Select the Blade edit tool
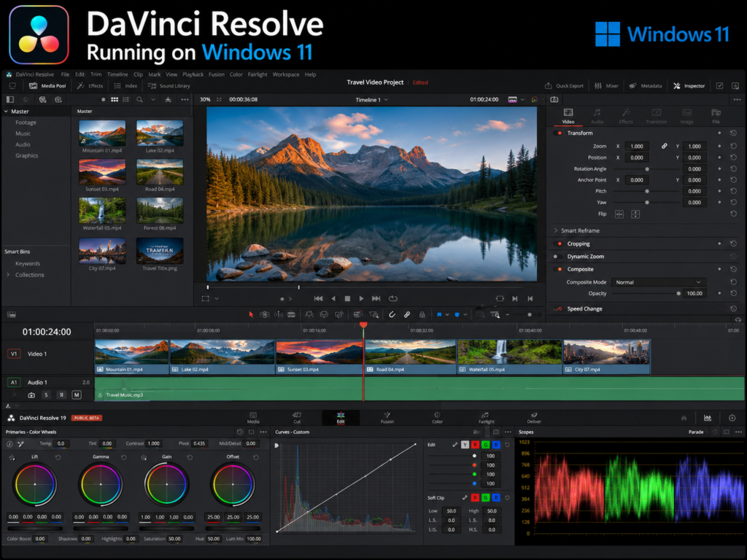Image resolution: width=747 pixels, height=560 pixels. [292, 315]
